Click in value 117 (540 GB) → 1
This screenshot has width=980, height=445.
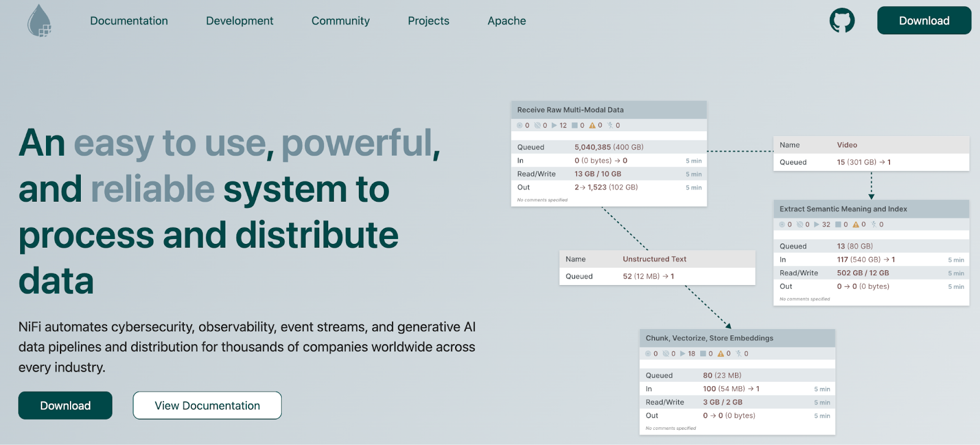866,260
